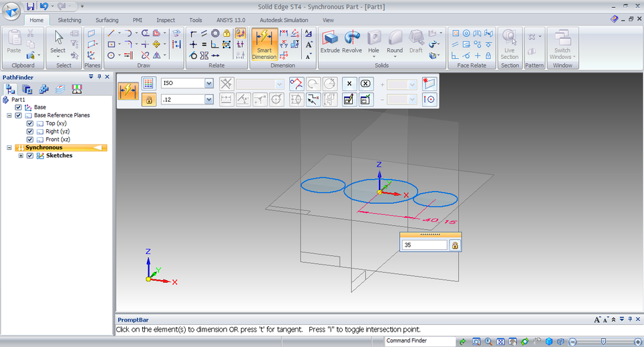644x347 pixels.
Task: Click the Undo icon in quick access
Action: (x=44, y=6)
